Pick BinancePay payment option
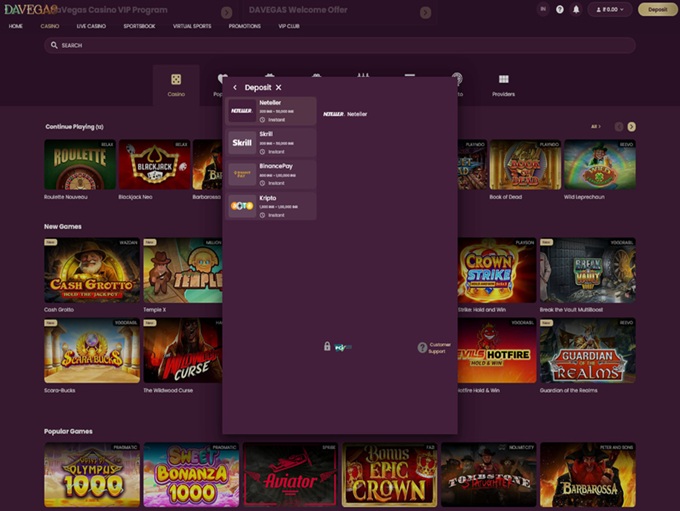 tap(272, 174)
